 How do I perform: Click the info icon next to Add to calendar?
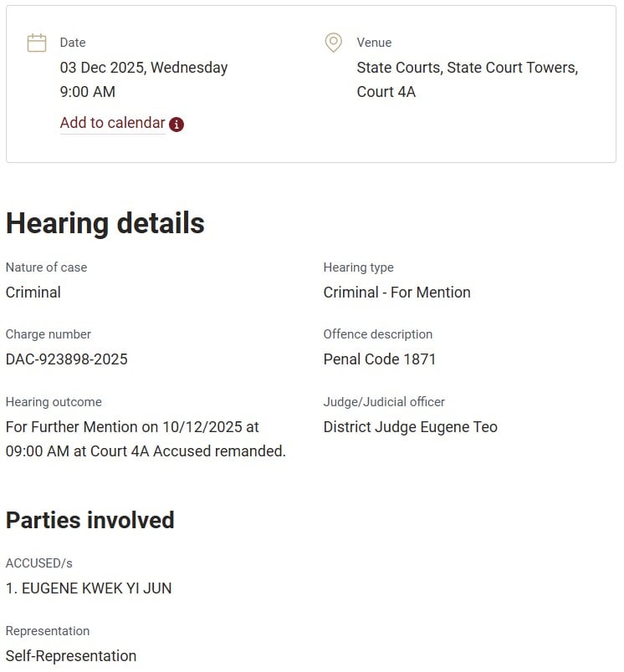[176, 125]
